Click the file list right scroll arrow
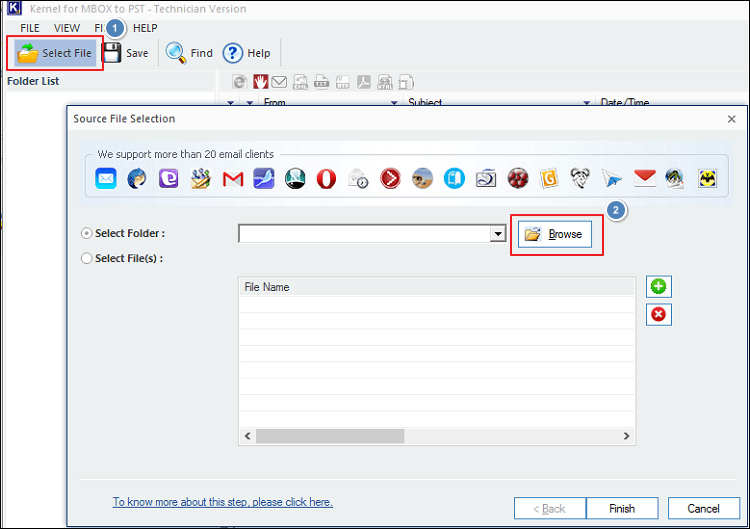 point(627,436)
